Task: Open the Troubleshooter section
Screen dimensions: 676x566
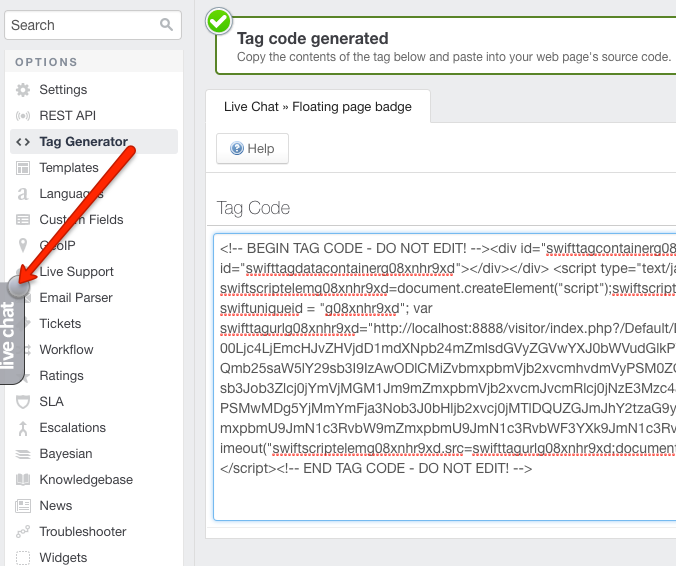Action: coord(83,532)
